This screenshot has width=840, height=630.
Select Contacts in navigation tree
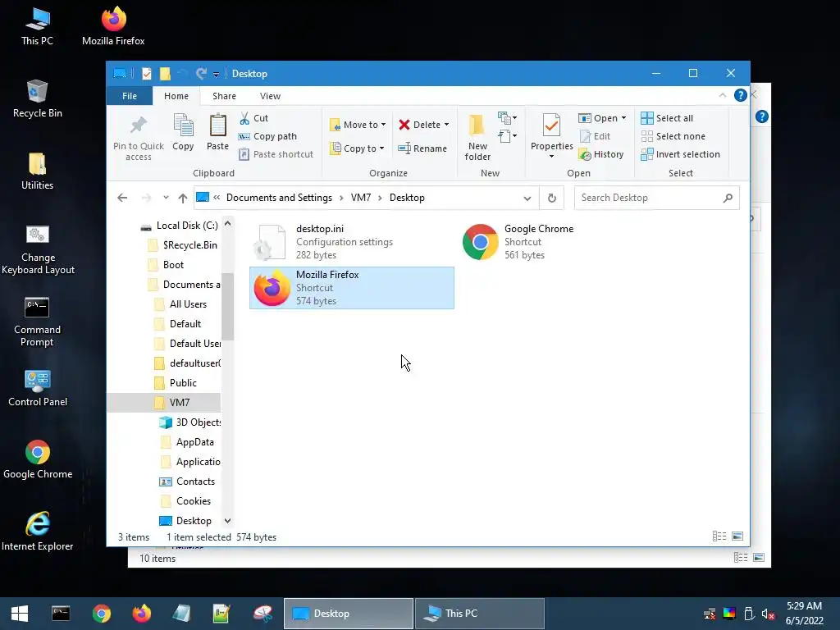pos(188,482)
